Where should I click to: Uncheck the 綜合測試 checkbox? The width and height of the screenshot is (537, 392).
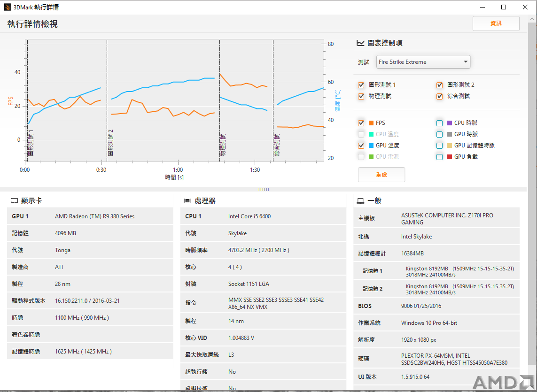(440, 96)
